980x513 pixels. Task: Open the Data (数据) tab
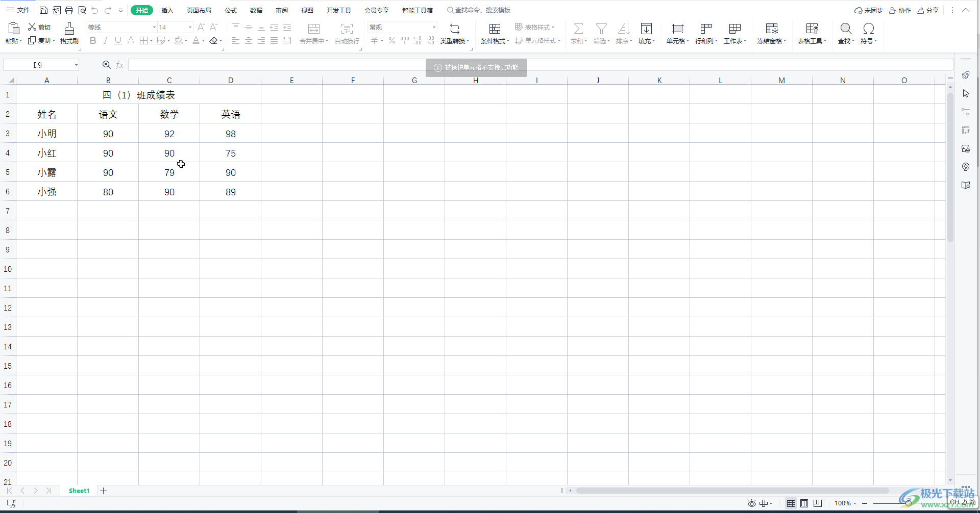(256, 10)
